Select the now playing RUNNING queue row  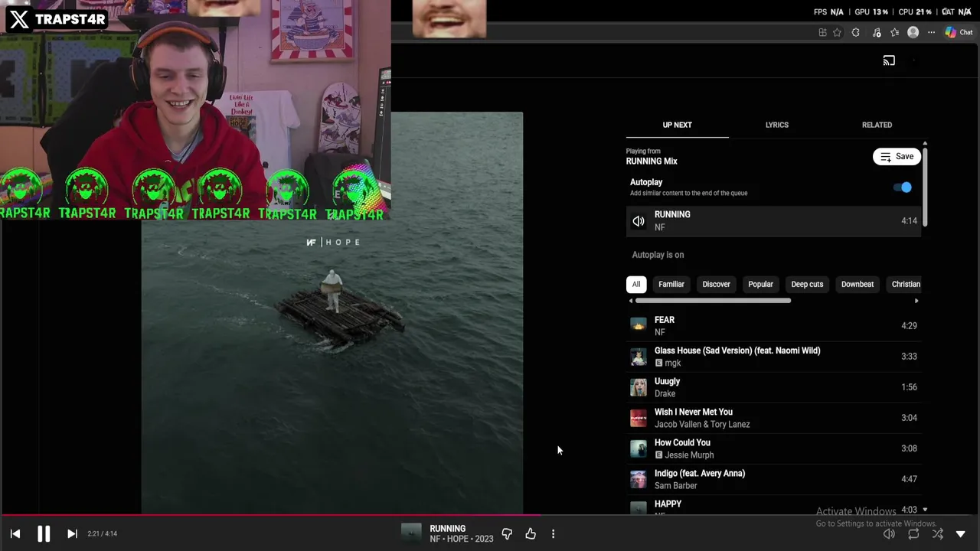(x=773, y=221)
